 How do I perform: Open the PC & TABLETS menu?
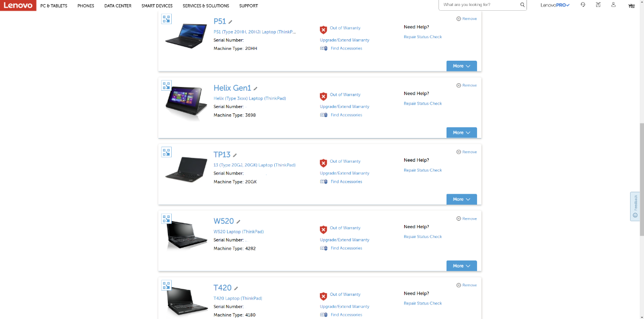pyautogui.click(x=54, y=6)
